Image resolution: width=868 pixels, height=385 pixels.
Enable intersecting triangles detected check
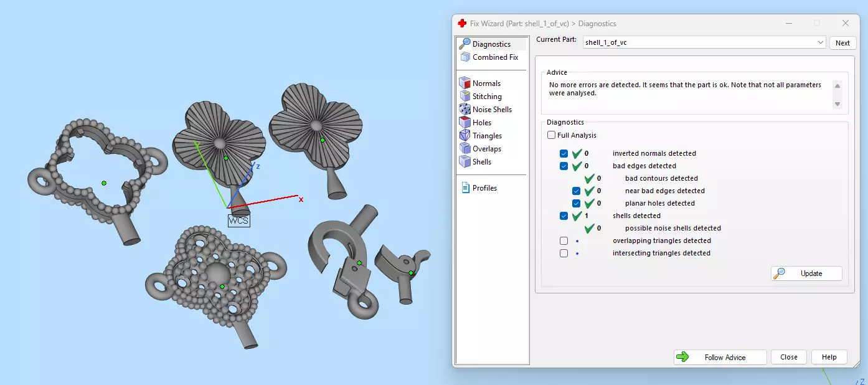564,253
